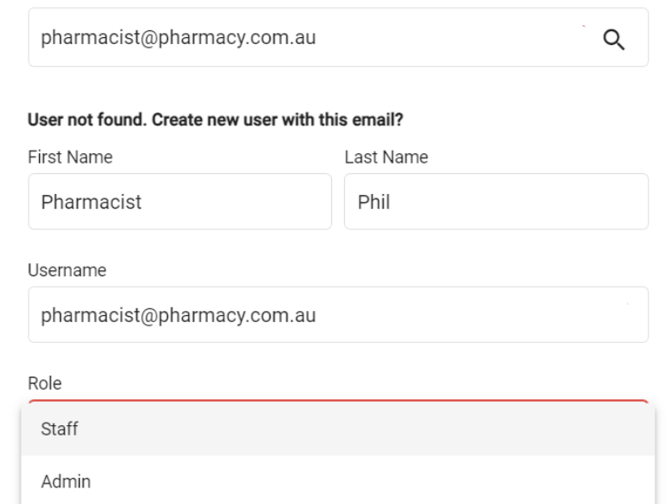This screenshot has width=670, height=504.
Task: Click the magnifying glass search icon
Action: [x=614, y=40]
